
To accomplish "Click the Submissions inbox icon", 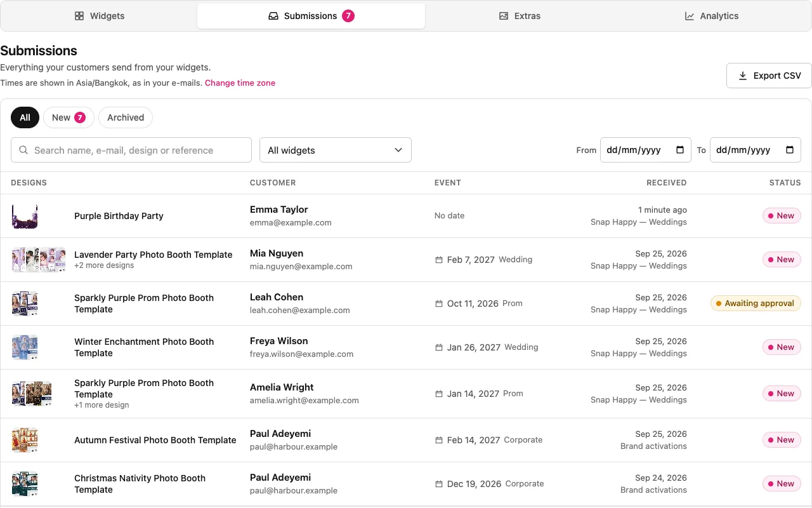I will [273, 16].
